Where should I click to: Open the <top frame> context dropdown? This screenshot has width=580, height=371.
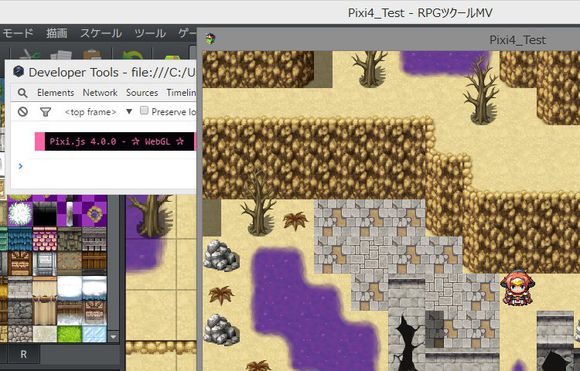pyautogui.click(x=98, y=112)
